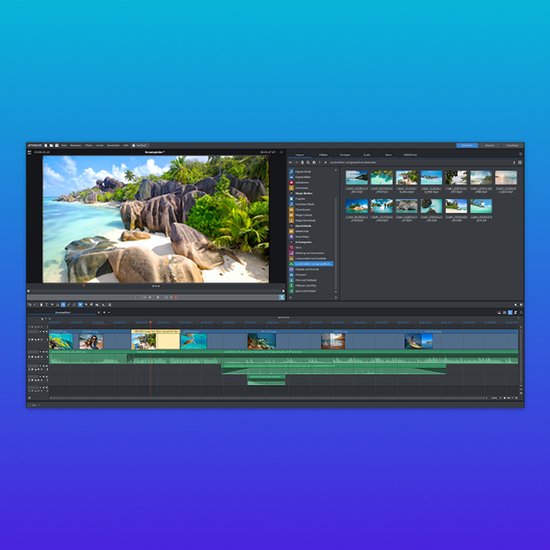The height and width of the screenshot is (550, 550).
Task: Select the rocky cliffs thumbnail in second row
Action: (x=407, y=206)
